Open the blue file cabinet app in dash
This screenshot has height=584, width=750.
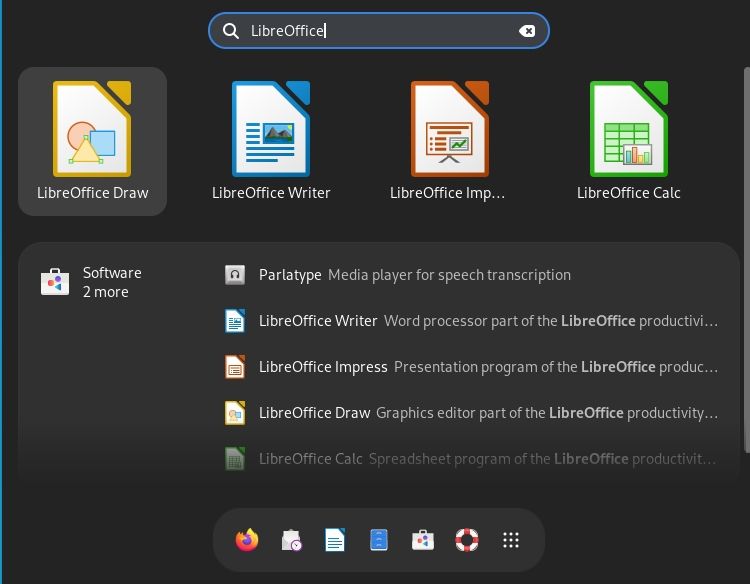click(x=379, y=540)
